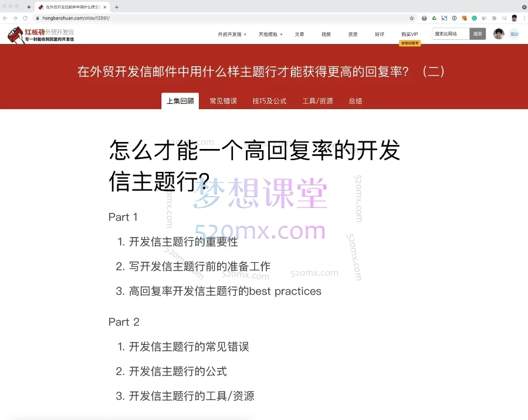
Task: Select the 总结 tab
Action: tap(355, 101)
